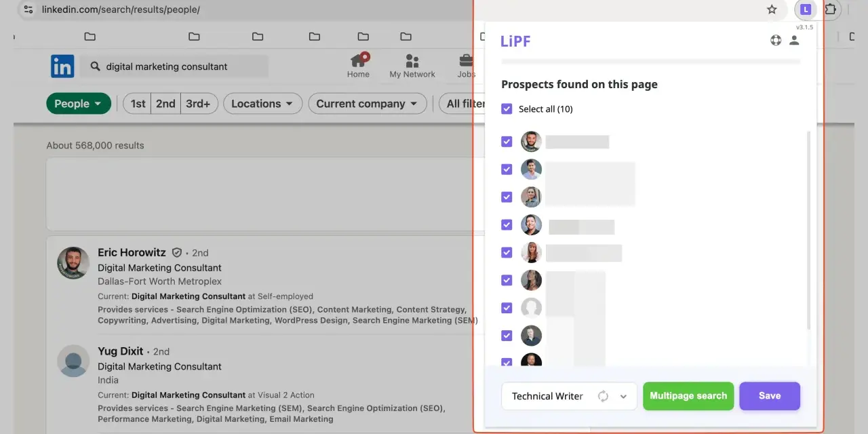Select the 2nd connections filter
This screenshot has height=434, width=868.
(166, 104)
